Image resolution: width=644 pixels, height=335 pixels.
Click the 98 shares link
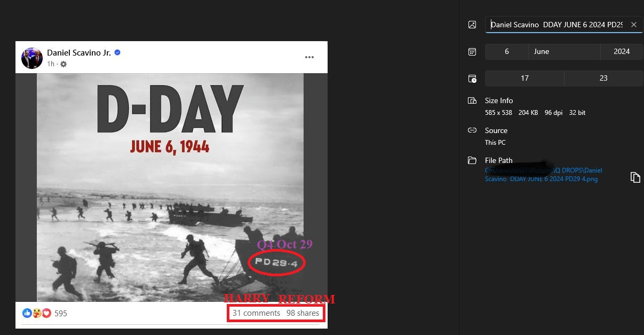tap(303, 313)
